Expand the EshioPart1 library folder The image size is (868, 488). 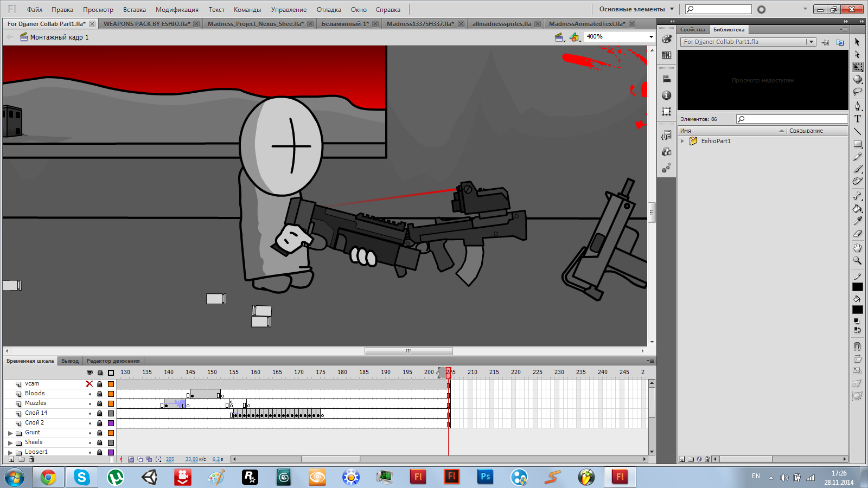(x=683, y=141)
